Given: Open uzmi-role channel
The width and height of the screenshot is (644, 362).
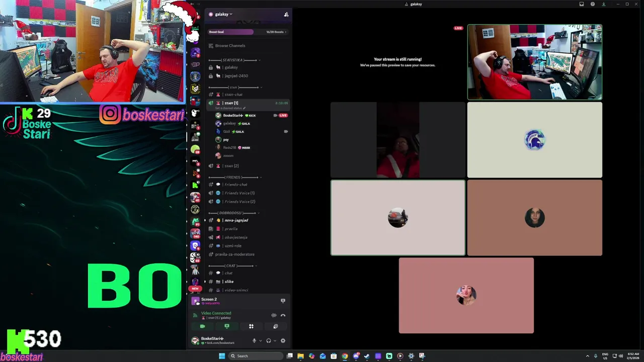Looking at the screenshot, I should (x=248, y=246).
